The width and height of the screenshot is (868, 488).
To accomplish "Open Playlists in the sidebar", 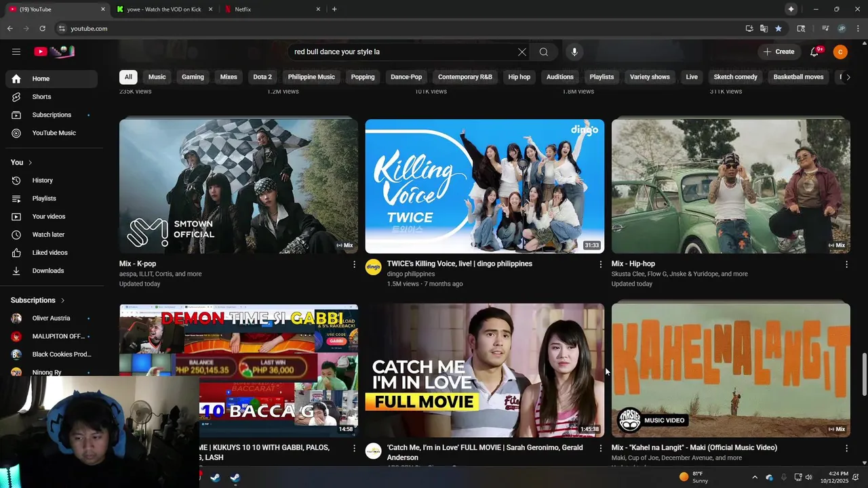I will 52,199.
